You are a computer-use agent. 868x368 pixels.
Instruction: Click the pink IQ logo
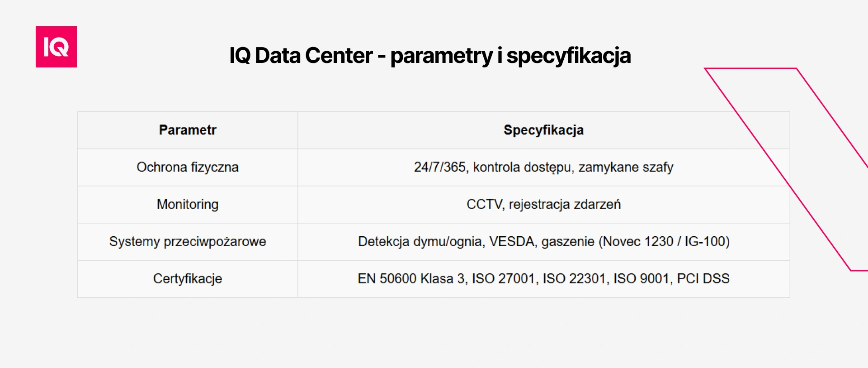point(56,47)
